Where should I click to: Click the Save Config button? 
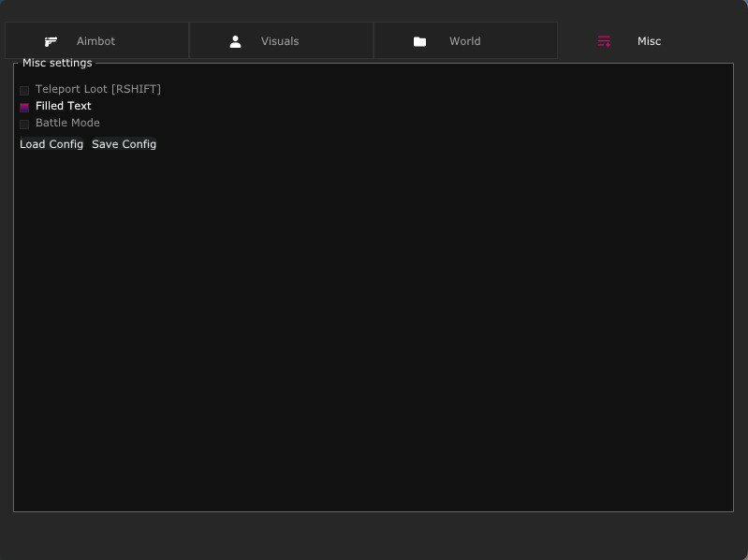click(x=124, y=144)
